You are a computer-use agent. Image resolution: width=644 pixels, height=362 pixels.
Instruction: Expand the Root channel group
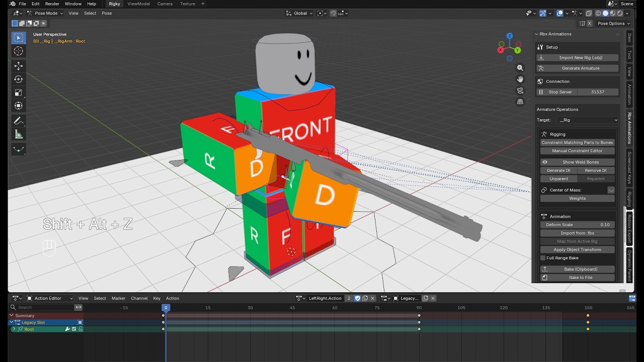pyautogui.click(x=14, y=329)
